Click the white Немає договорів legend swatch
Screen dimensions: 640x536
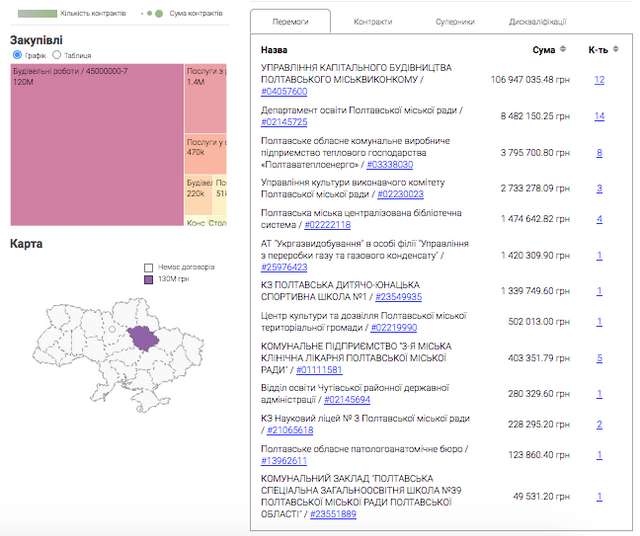click(x=148, y=268)
